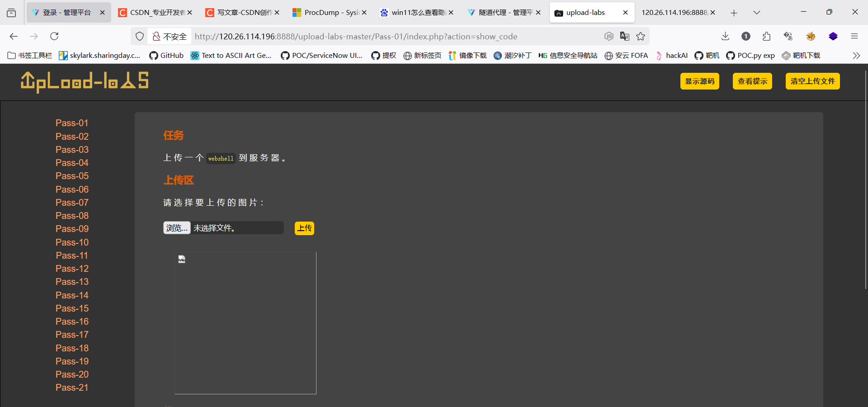
Task: Open the POC/ServiceNow bookmark
Action: [322, 56]
